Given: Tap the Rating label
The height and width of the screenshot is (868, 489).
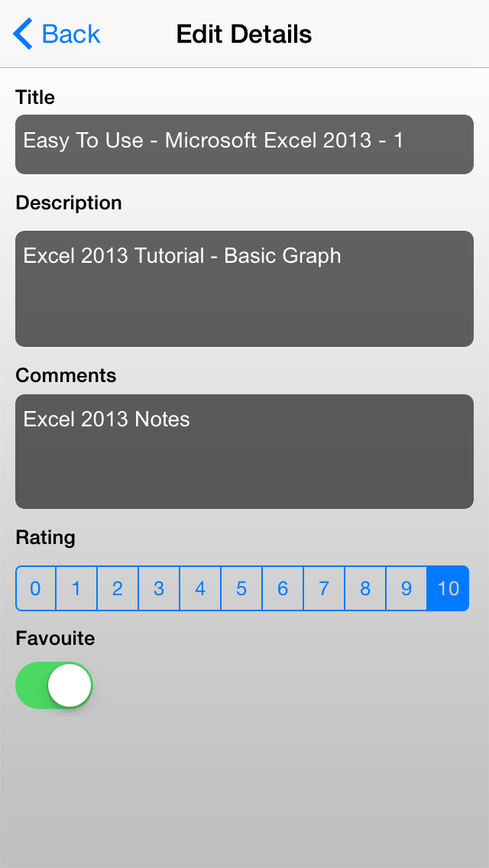Looking at the screenshot, I should 45,537.
